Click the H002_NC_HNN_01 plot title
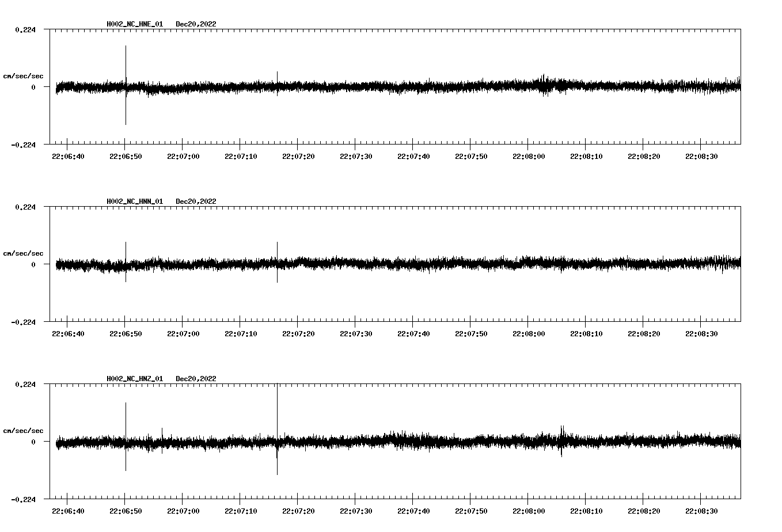The width and height of the screenshot is (782, 532). click(135, 202)
